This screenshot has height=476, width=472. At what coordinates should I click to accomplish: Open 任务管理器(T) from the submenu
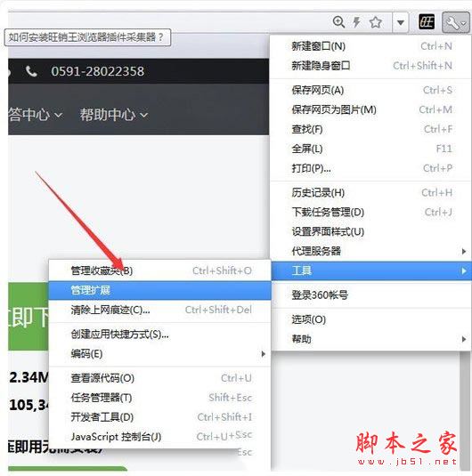click(160, 398)
